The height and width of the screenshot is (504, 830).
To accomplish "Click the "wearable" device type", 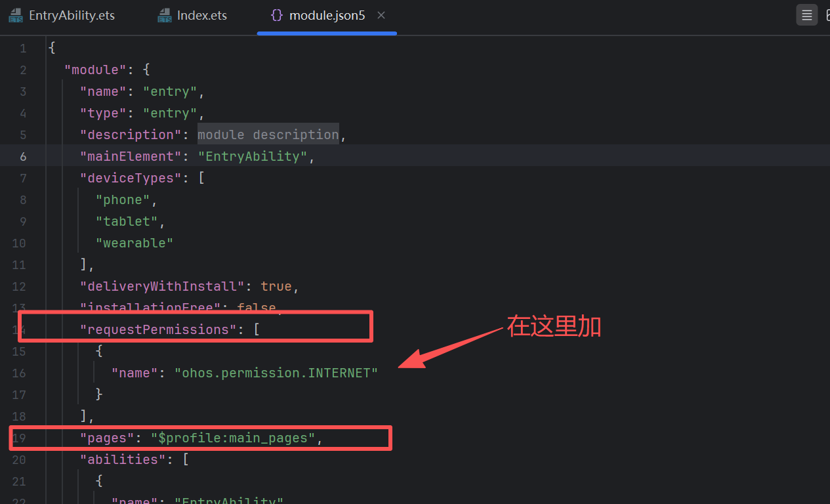I will tap(135, 243).
